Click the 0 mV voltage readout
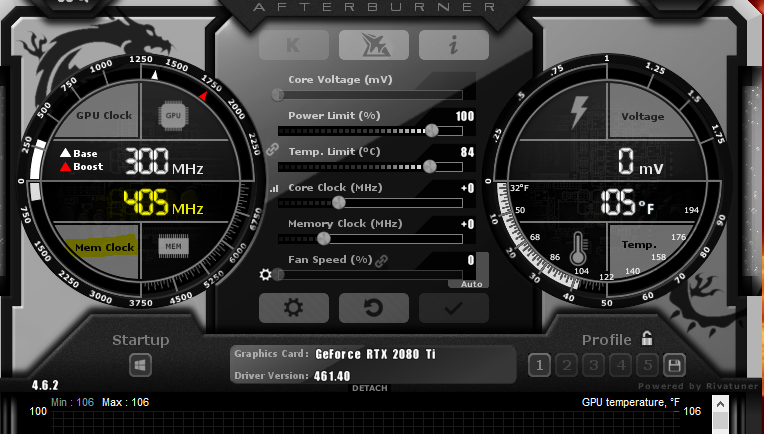The height and width of the screenshot is (434, 764). pyautogui.click(x=640, y=162)
